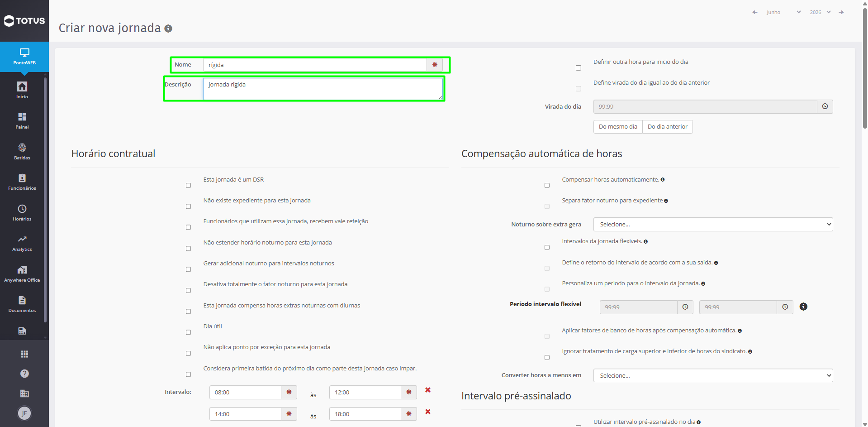Click the page vertical scrollbar
Image resolution: width=868 pixels, height=427 pixels.
tap(865, 68)
